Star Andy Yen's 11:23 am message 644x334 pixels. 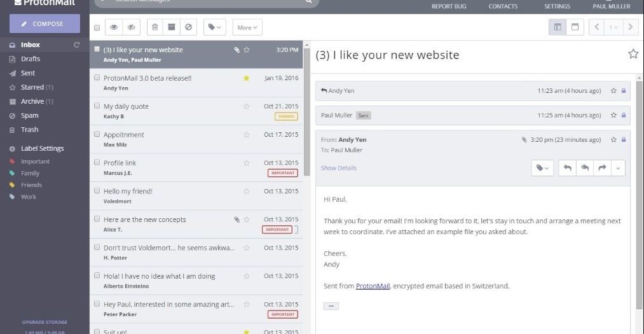pyautogui.click(x=613, y=91)
